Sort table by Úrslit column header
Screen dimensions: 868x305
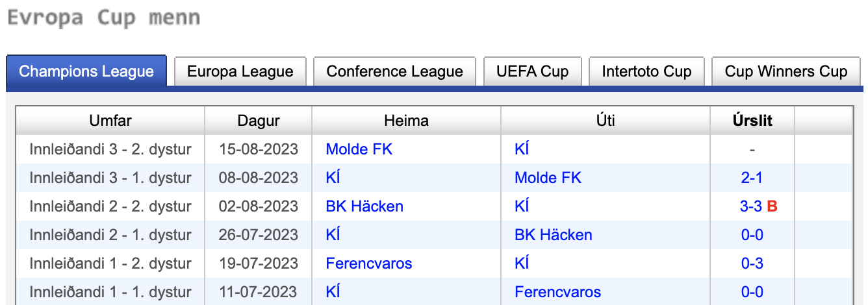(x=752, y=121)
